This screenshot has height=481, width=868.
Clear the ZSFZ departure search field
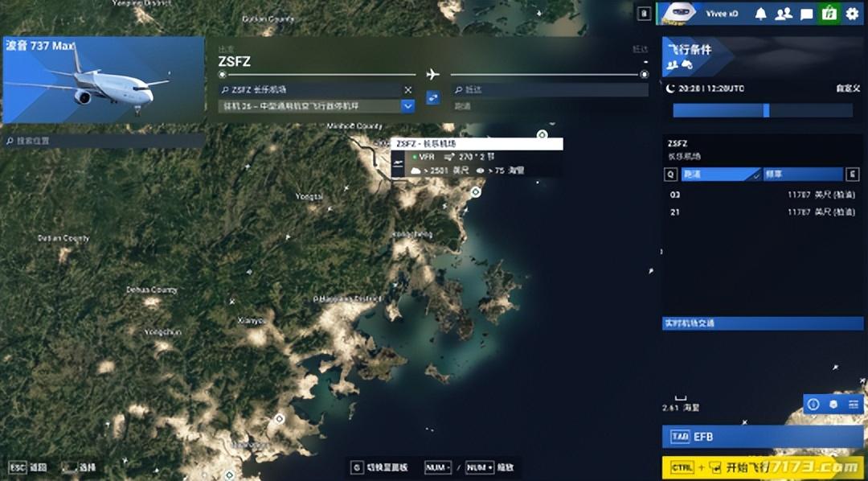click(407, 90)
